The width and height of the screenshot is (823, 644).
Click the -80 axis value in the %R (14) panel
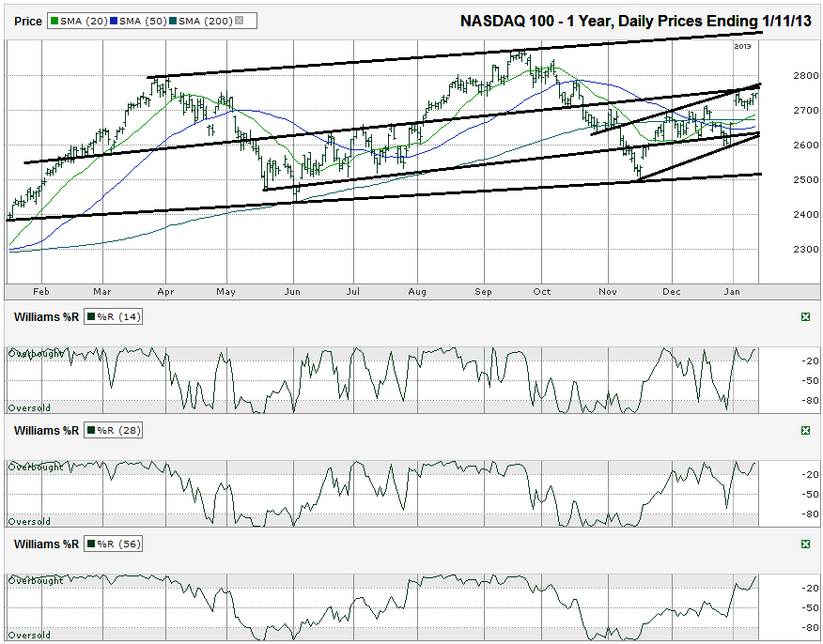pyautogui.click(x=811, y=401)
